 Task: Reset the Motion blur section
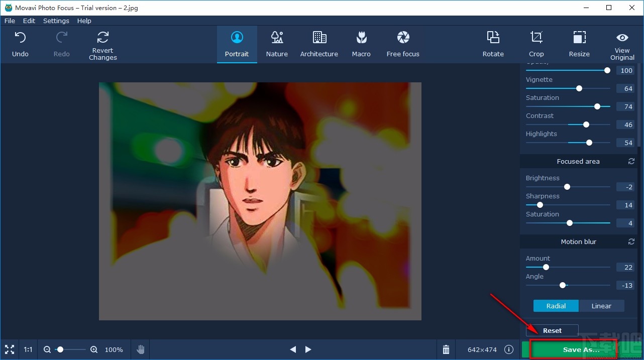pos(631,242)
